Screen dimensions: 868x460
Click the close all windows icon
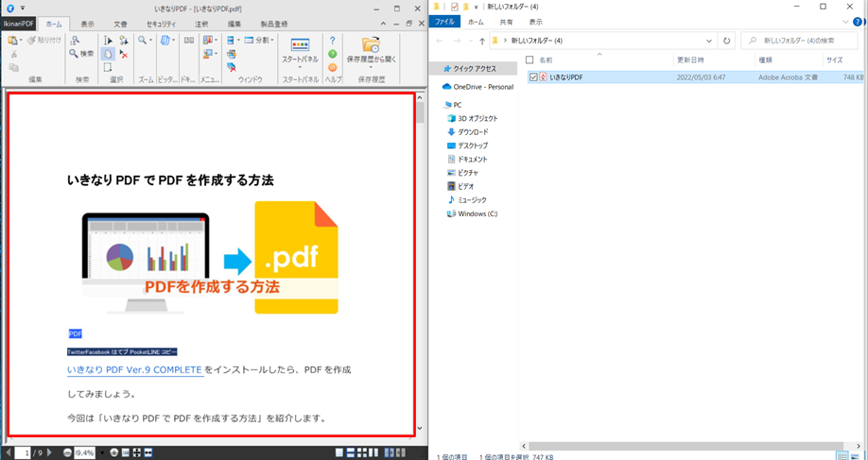(x=232, y=67)
